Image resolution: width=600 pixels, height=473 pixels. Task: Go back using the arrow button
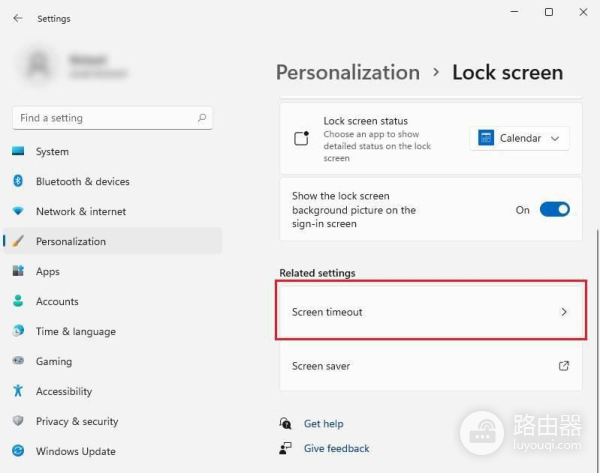pyautogui.click(x=18, y=18)
